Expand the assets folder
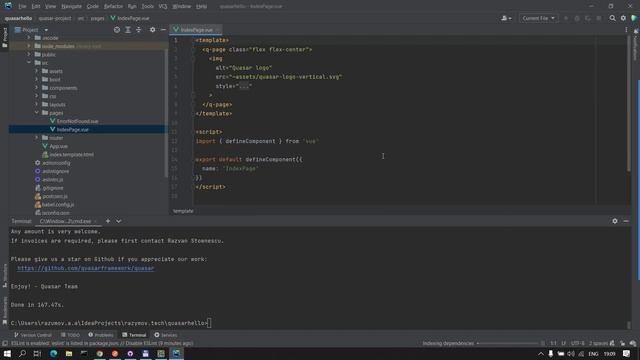The height and width of the screenshot is (360, 640). (x=36, y=71)
